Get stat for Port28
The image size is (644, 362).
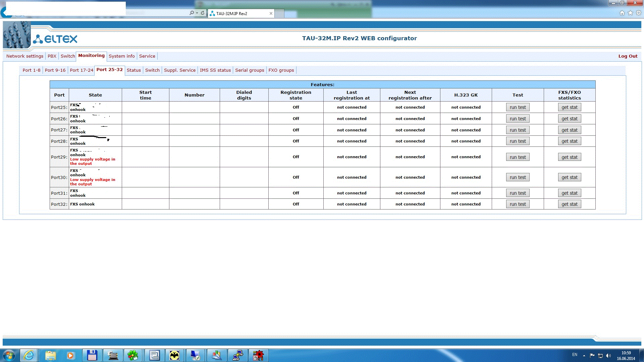(570, 141)
